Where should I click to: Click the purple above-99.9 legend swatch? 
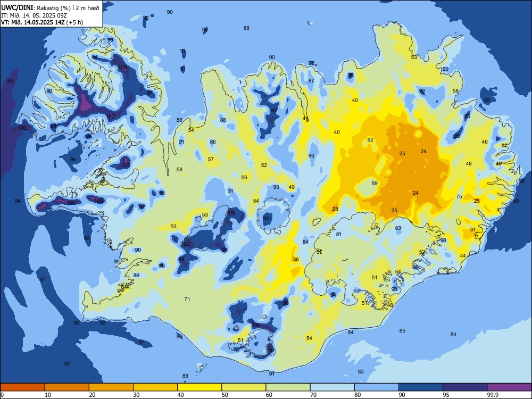pos(509,387)
